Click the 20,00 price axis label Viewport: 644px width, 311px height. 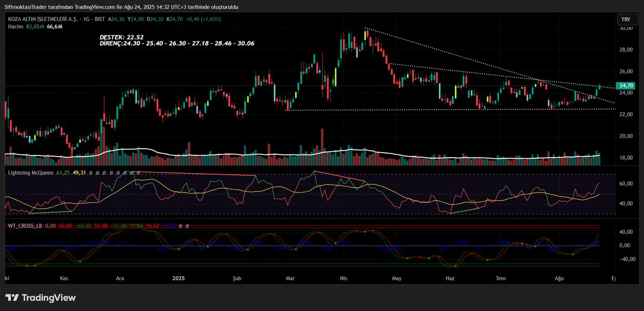(626, 136)
